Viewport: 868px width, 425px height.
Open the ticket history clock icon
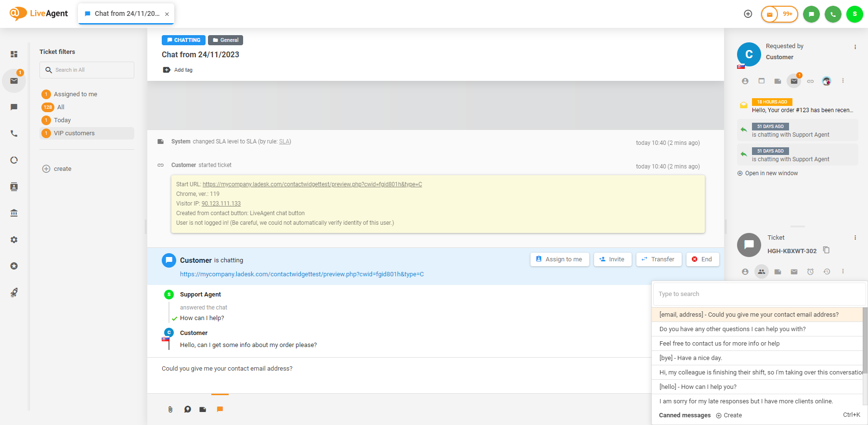[x=827, y=271]
